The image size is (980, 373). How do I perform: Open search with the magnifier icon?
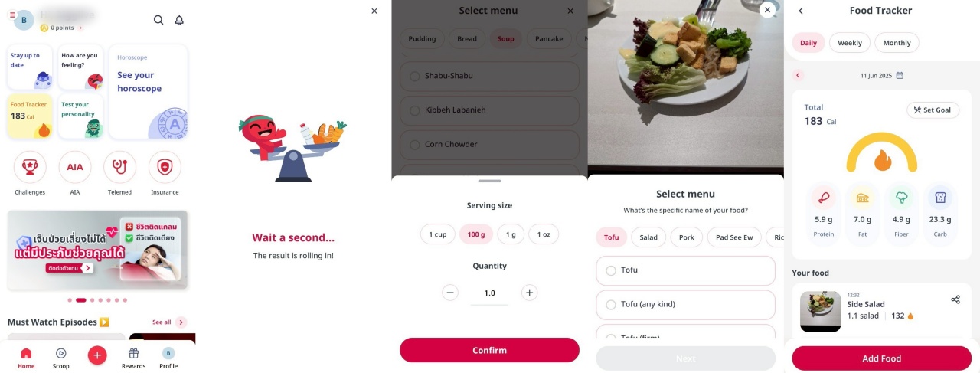(158, 20)
